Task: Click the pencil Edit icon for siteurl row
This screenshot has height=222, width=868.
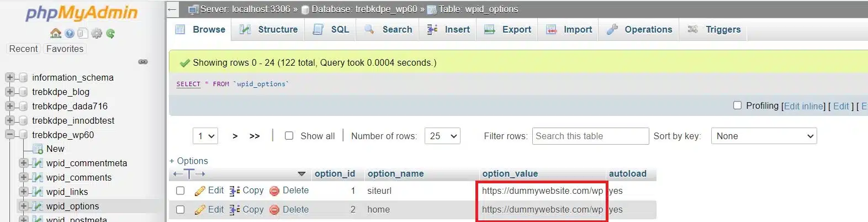Action: pos(200,191)
